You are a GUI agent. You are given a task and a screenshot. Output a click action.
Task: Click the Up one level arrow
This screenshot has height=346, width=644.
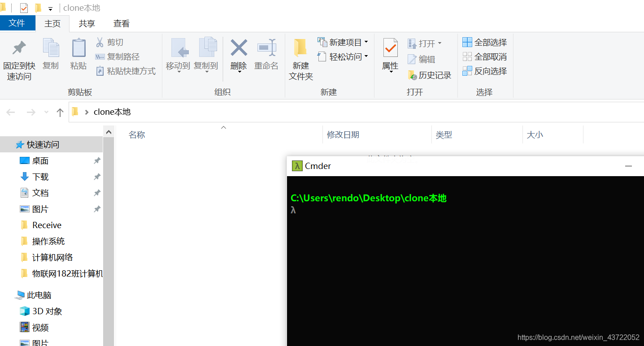click(60, 112)
